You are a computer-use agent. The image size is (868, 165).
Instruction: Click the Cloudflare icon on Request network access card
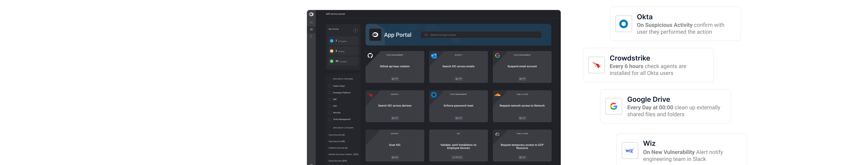pos(497,95)
